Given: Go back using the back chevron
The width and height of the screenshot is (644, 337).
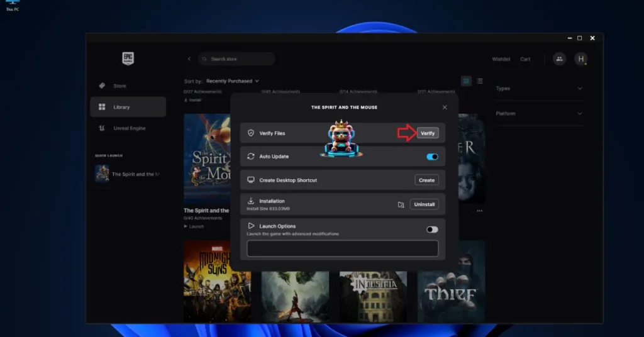Looking at the screenshot, I should click(x=189, y=58).
